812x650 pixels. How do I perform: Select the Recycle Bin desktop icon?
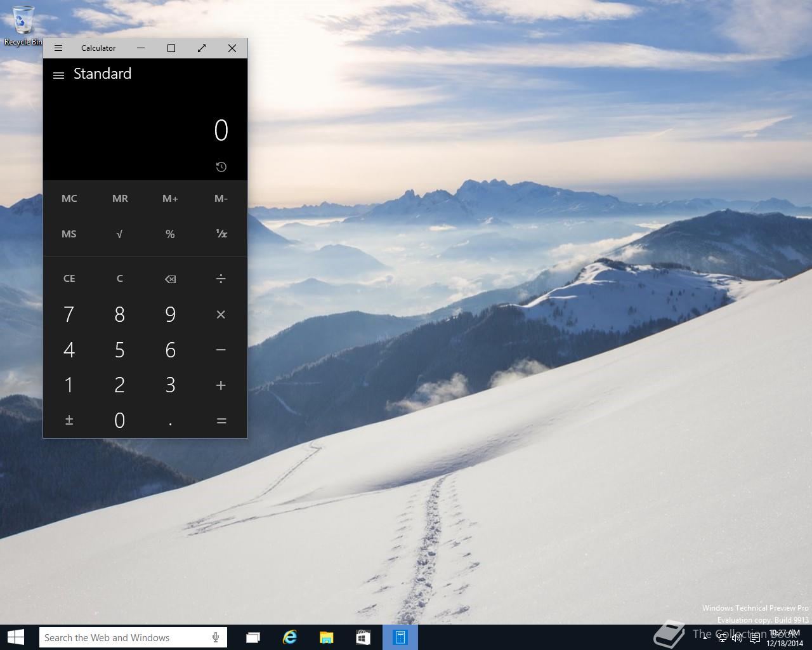coord(23,26)
